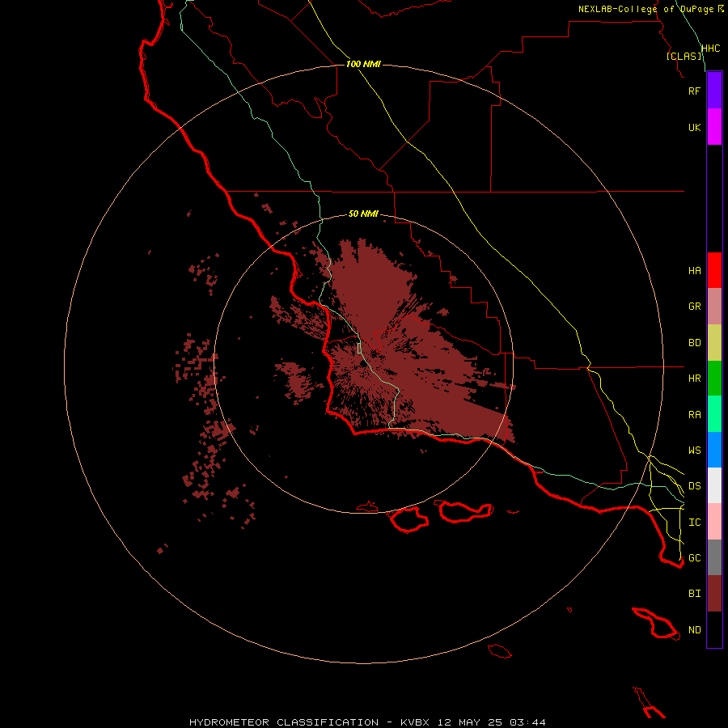Click the DS white legend swatch
This screenshot has height=728, width=728.
[714, 485]
